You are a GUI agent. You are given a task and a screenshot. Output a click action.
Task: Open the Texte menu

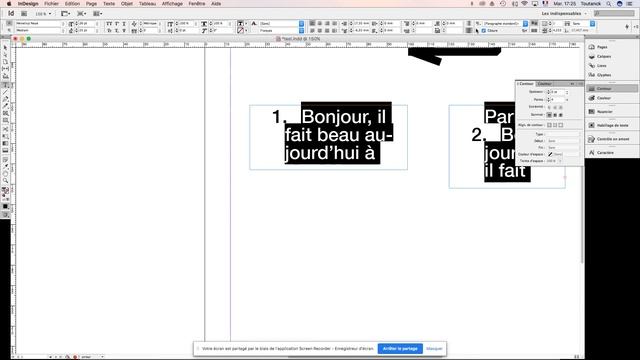click(109, 4)
